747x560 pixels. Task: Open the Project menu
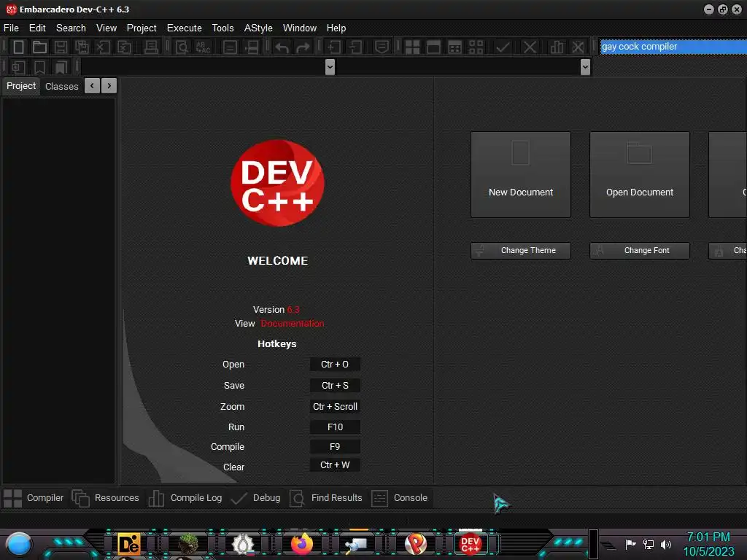(142, 28)
